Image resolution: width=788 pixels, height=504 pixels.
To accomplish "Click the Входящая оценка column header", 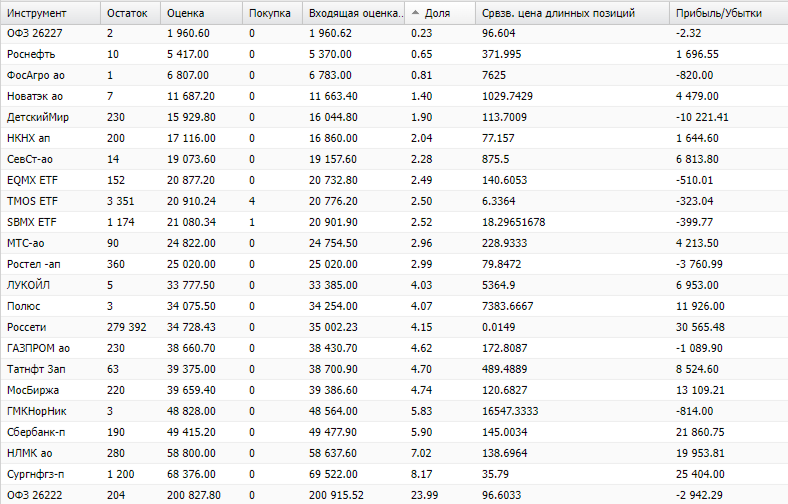I will [353, 13].
